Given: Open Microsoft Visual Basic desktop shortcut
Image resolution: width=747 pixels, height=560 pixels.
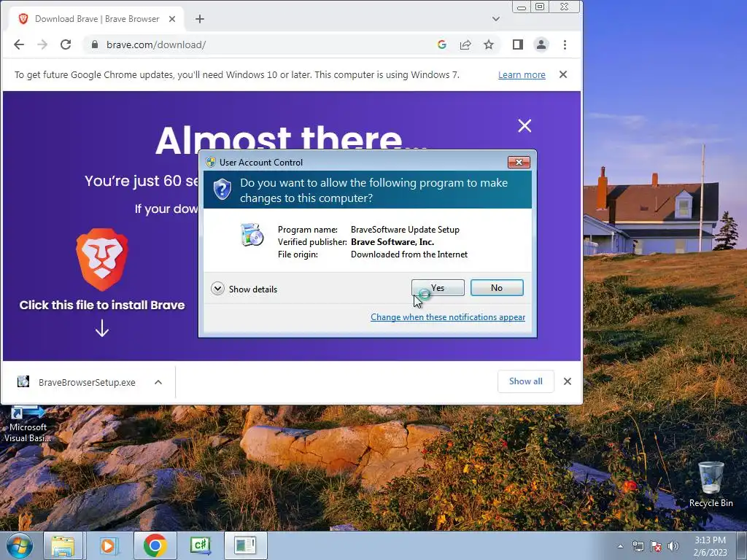Looking at the screenshot, I should coord(28,424).
